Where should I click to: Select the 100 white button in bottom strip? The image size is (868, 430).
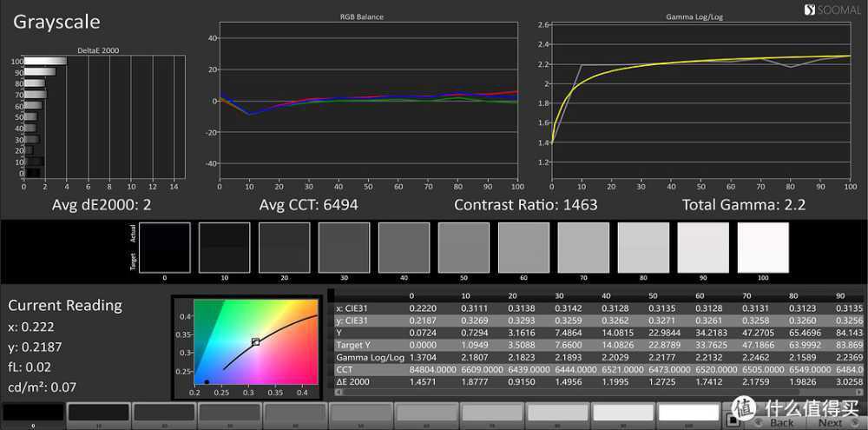pos(688,413)
